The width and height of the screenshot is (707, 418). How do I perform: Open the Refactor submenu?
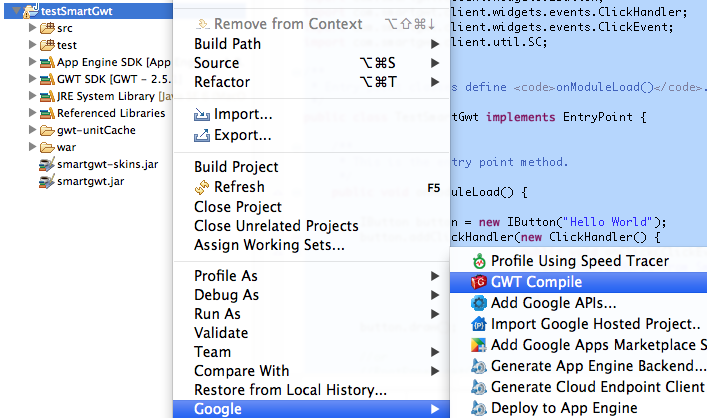point(311,82)
